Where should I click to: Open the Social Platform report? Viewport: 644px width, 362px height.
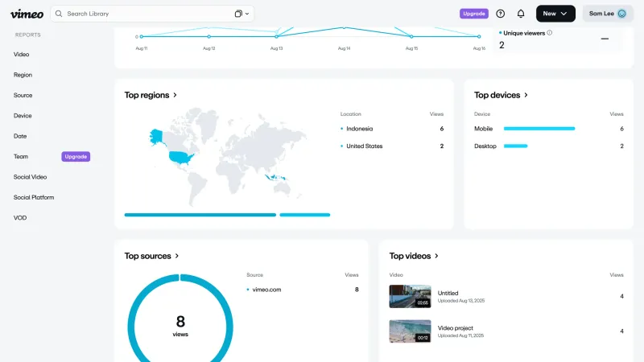[x=34, y=197]
